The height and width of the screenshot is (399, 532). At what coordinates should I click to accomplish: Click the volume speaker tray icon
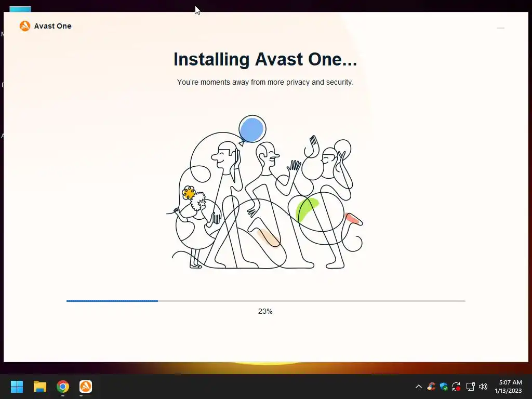click(483, 387)
